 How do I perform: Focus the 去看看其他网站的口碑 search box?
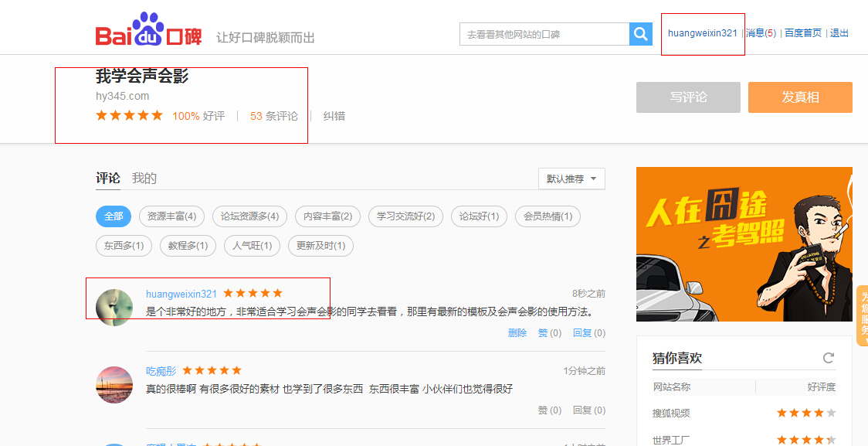pyautogui.click(x=544, y=34)
